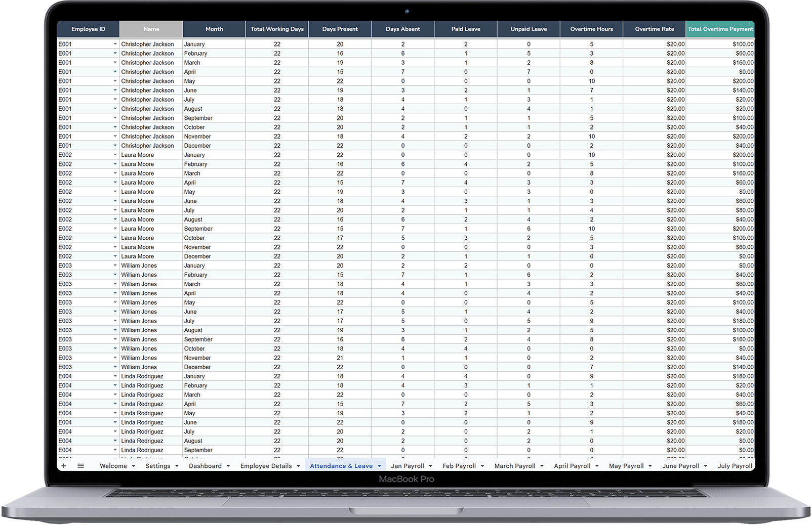Select the Month column header
Screen dimensions: 812x525
click(214, 29)
